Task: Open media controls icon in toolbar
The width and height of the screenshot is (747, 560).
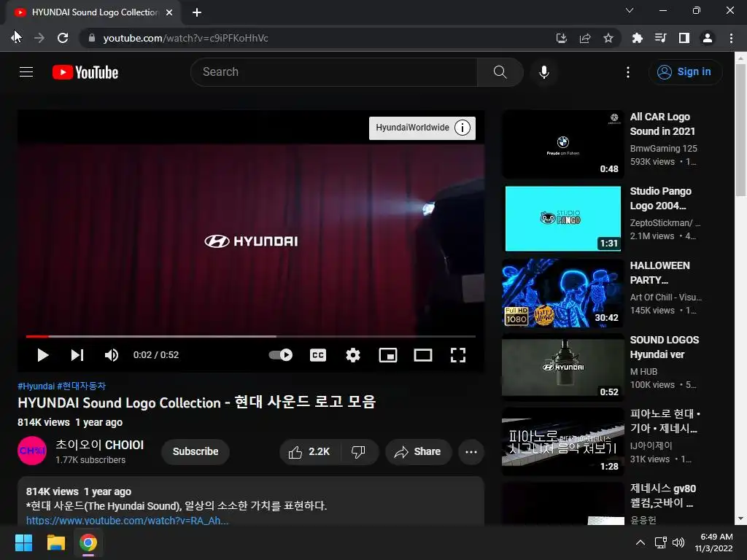Action: click(x=661, y=38)
